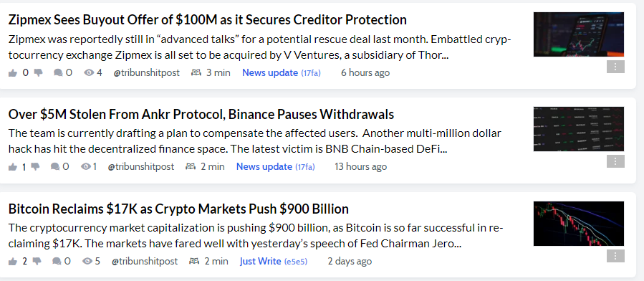Open three-dot menu for Zipmex article

coord(615,67)
